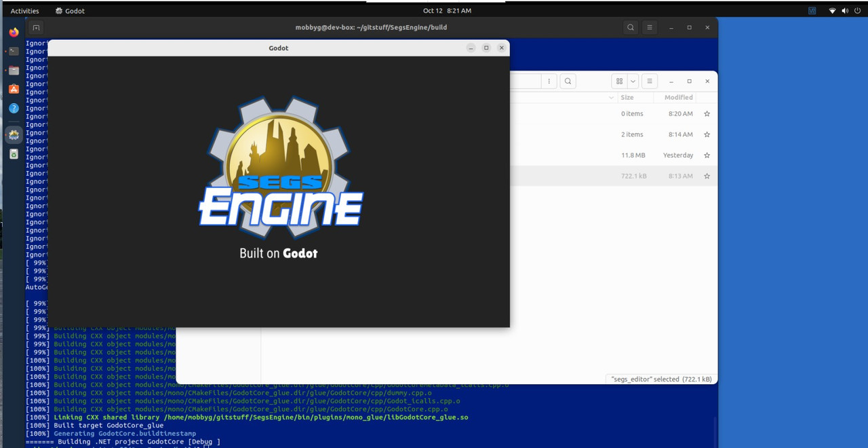Viewport: 868px width, 448px height.
Task: Star the 11.8 MB file
Action: [707, 155]
